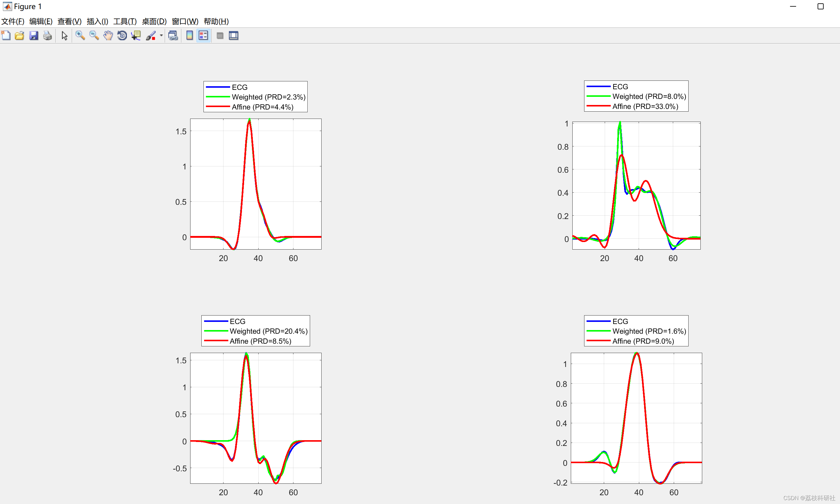Click the Link Plot toolbar button
Screen dimensions: 840x504
tap(173, 36)
